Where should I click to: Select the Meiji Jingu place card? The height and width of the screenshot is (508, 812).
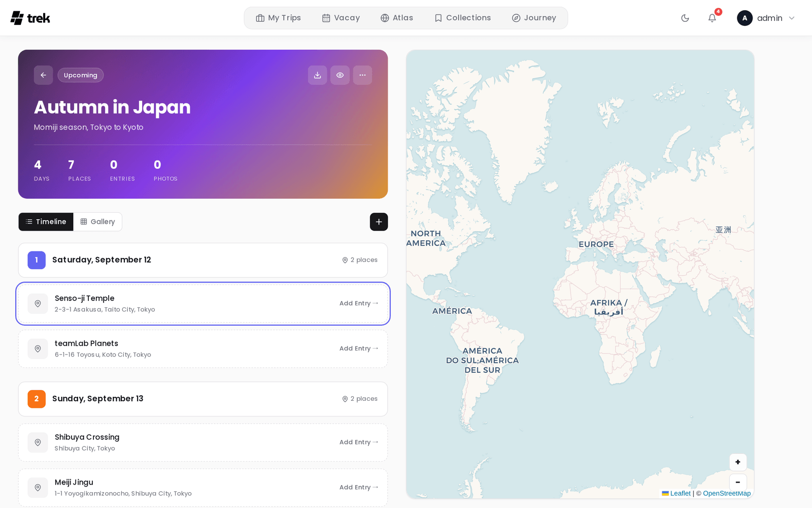coord(203,488)
